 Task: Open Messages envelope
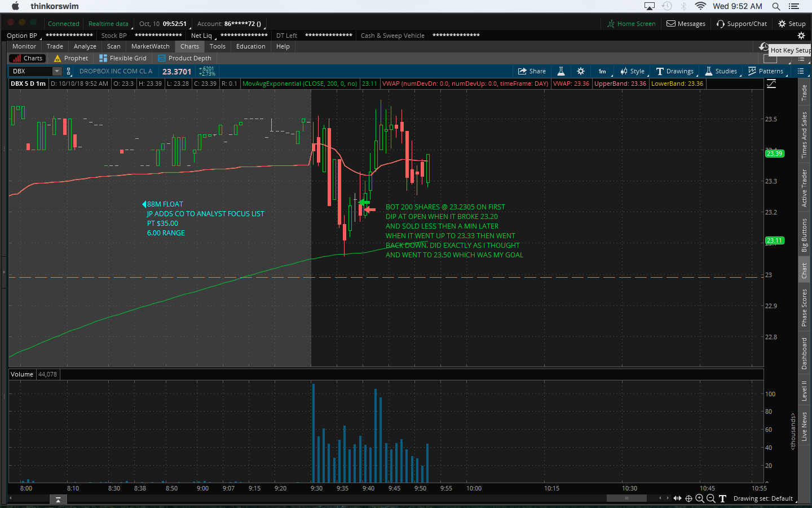pos(686,24)
